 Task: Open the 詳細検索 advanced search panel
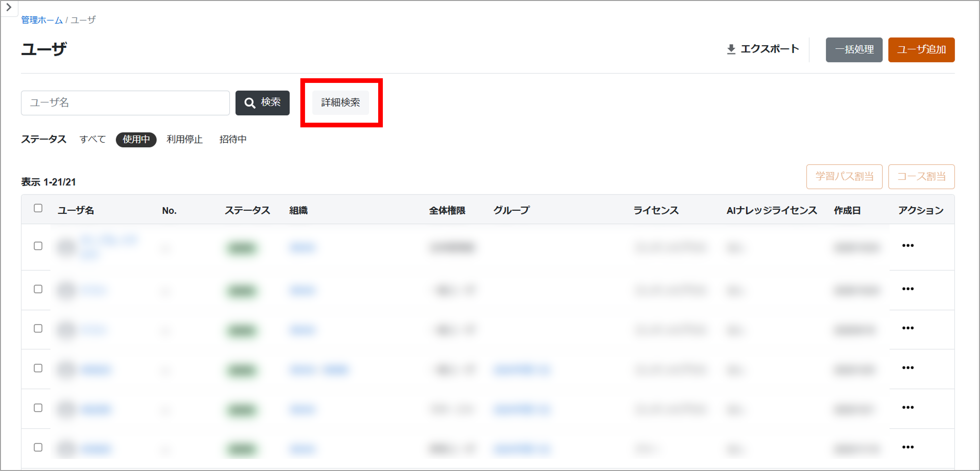(341, 103)
